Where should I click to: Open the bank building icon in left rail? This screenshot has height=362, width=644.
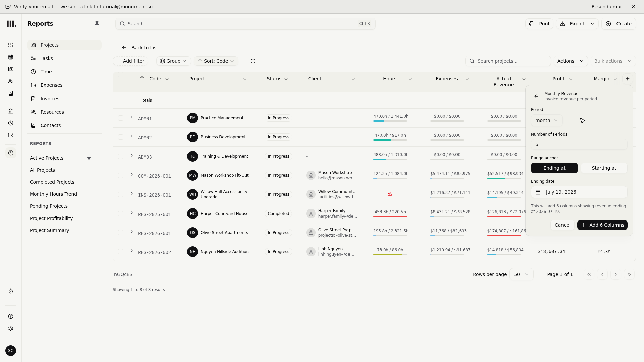(x=11, y=111)
